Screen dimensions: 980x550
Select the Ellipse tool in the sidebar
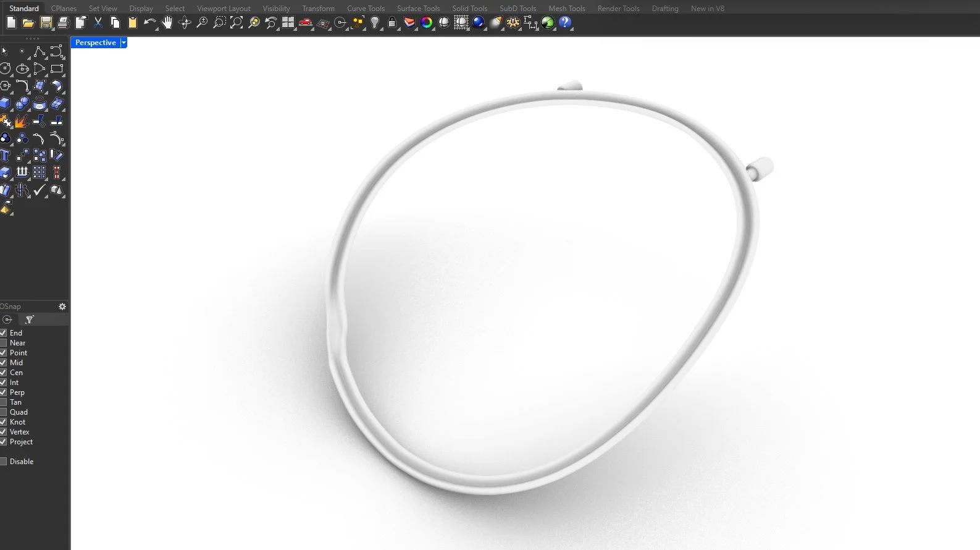click(22, 69)
